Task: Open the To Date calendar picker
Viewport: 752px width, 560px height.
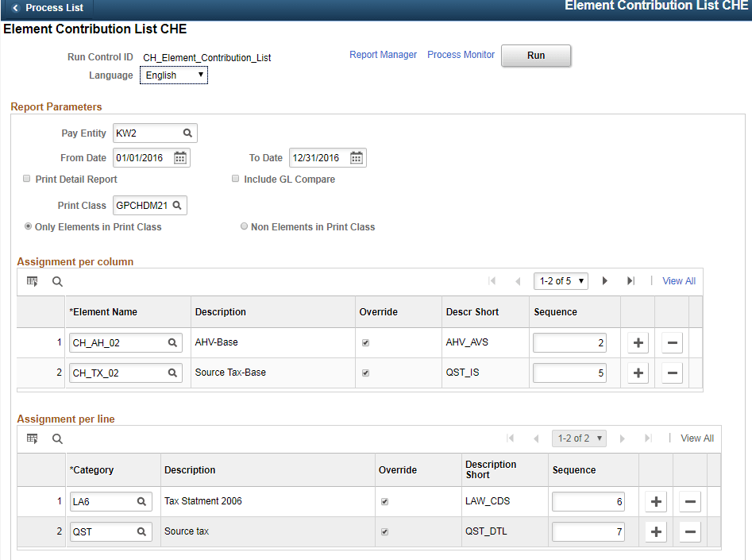Action: tap(355, 157)
